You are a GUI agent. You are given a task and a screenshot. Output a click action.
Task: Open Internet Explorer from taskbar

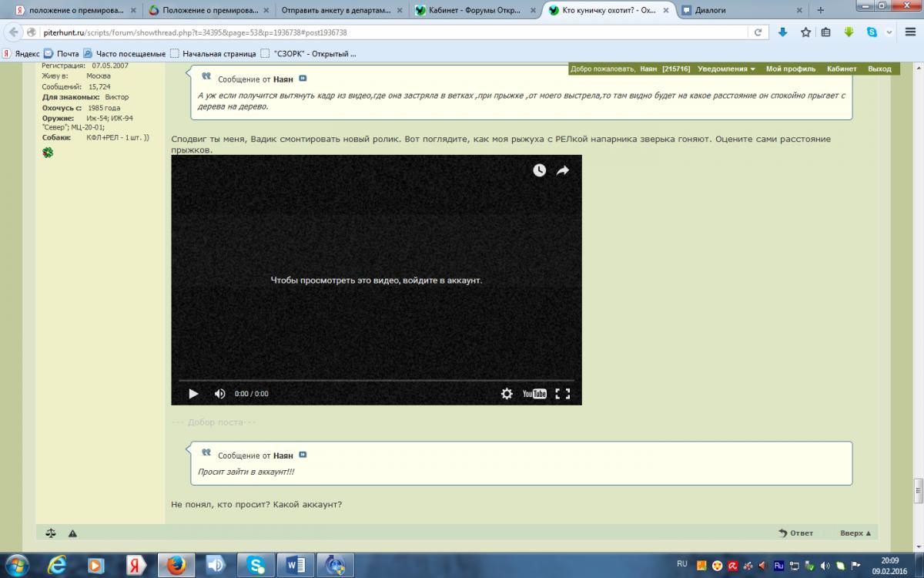pos(58,565)
